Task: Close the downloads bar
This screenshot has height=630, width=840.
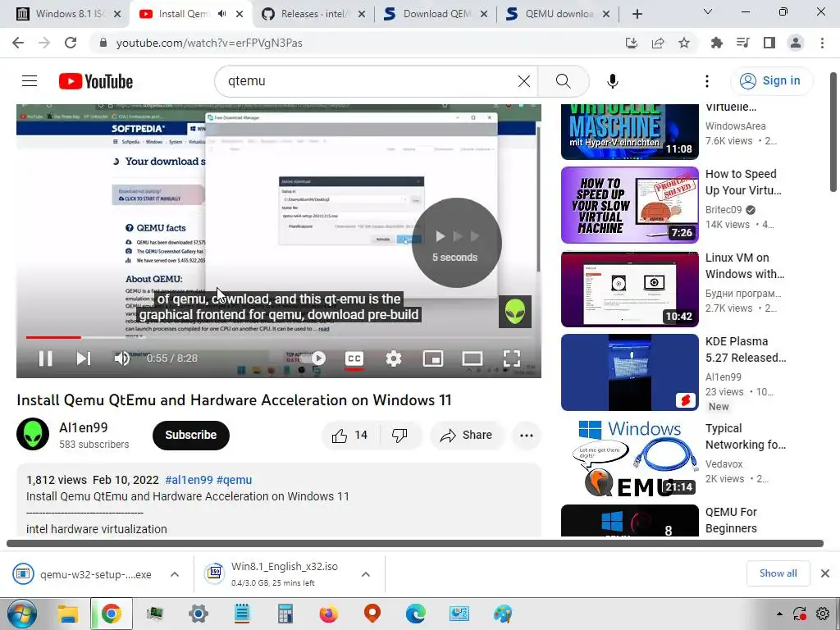Action: [x=825, y=573]
